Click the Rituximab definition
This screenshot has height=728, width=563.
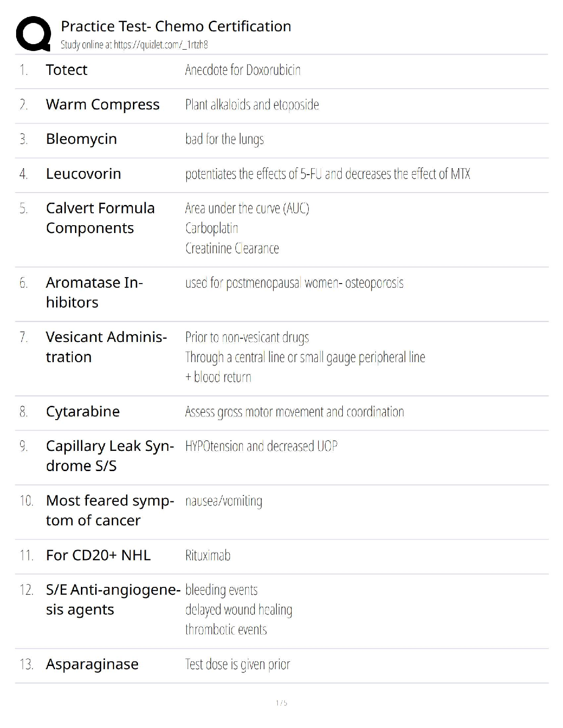tap(207, 555)
